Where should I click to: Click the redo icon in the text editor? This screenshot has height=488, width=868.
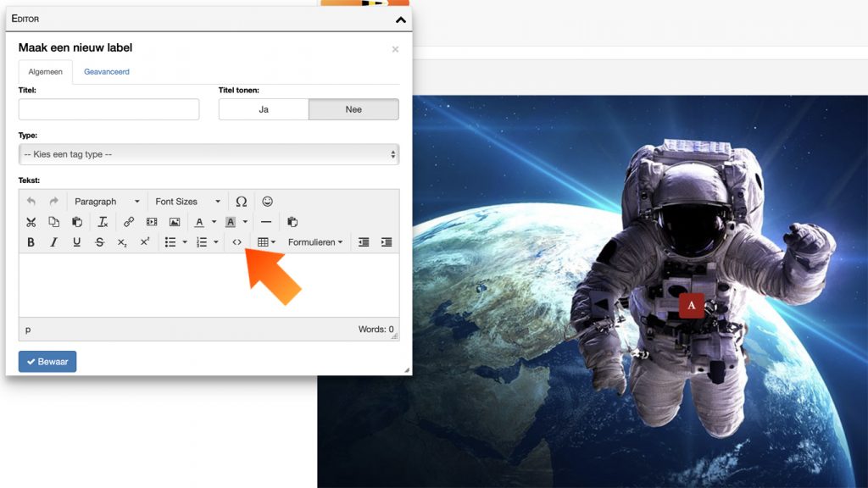tap(53, 202)
